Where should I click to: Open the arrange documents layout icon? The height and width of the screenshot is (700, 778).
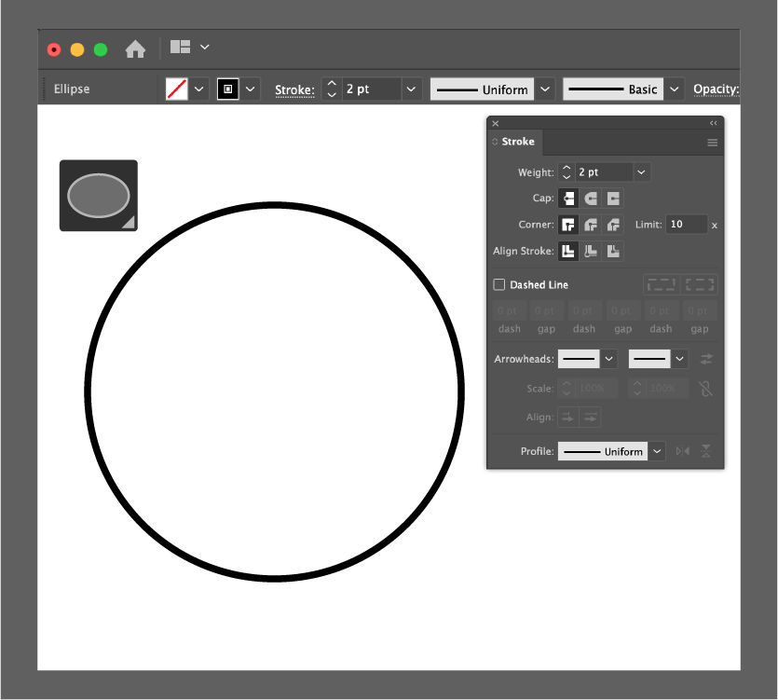click(180, 47)
